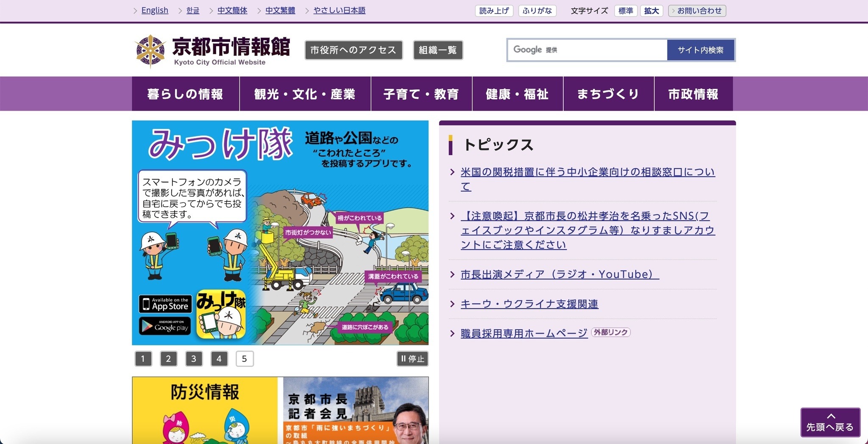Select the 健康・福祉 navigation tab
The image size is (868, 444).
coord(517,94)
